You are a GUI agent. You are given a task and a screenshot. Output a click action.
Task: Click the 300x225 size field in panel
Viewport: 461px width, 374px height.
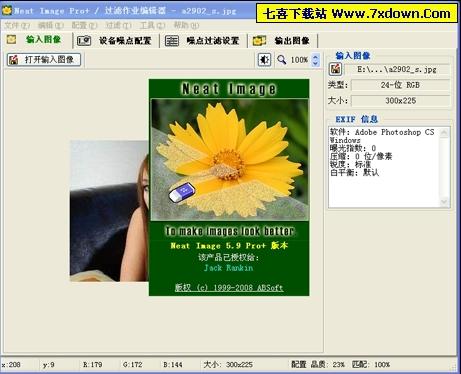pos(400,101)
